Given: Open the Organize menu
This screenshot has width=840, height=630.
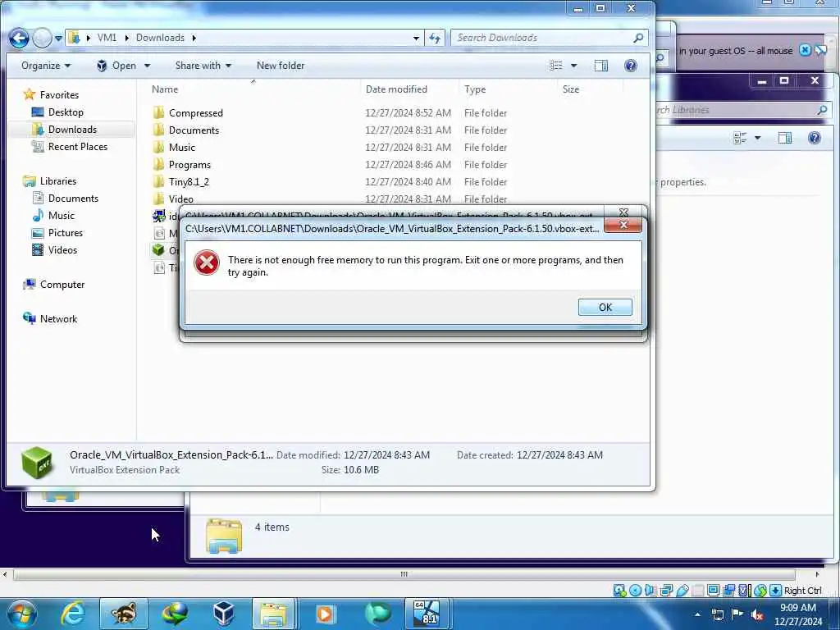Looking at the screenshot, I should coord(46,66).
